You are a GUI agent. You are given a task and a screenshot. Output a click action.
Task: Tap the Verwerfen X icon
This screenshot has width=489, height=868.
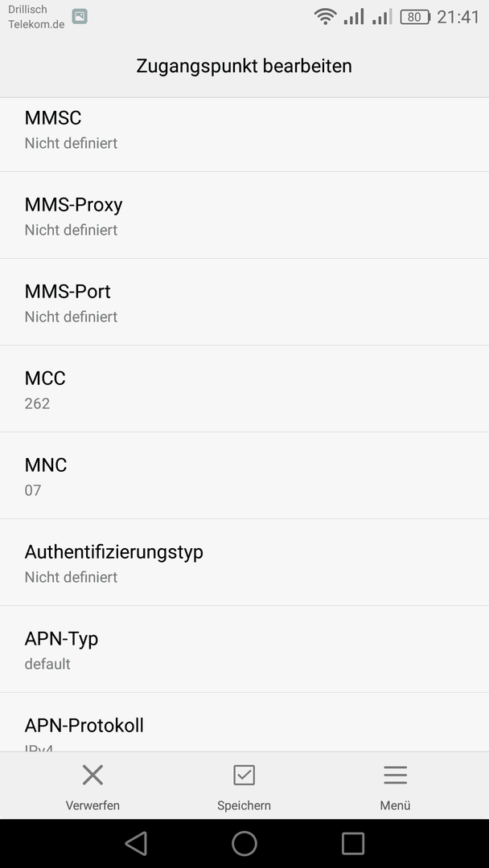[92, 775]
